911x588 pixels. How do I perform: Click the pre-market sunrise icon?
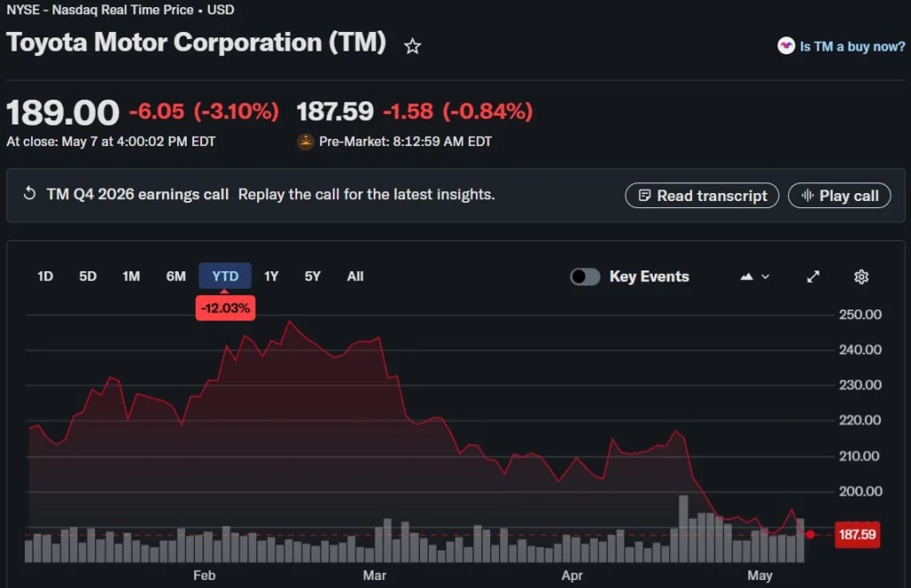[x=306, y=141]
